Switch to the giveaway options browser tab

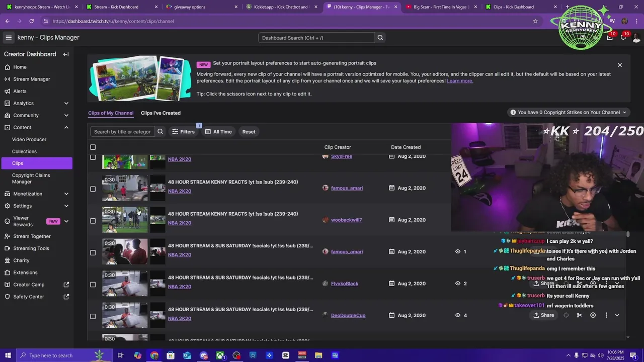coord(201,7)
